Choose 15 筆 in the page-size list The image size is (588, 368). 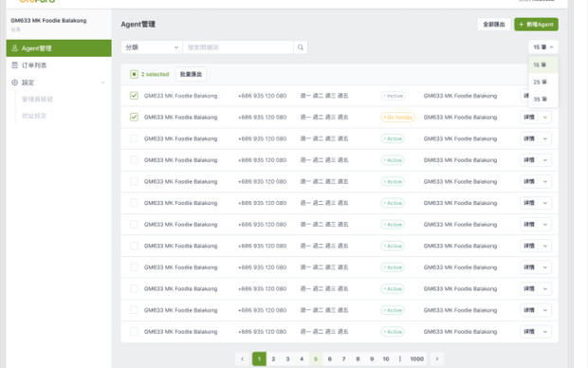tap(543, 64)
